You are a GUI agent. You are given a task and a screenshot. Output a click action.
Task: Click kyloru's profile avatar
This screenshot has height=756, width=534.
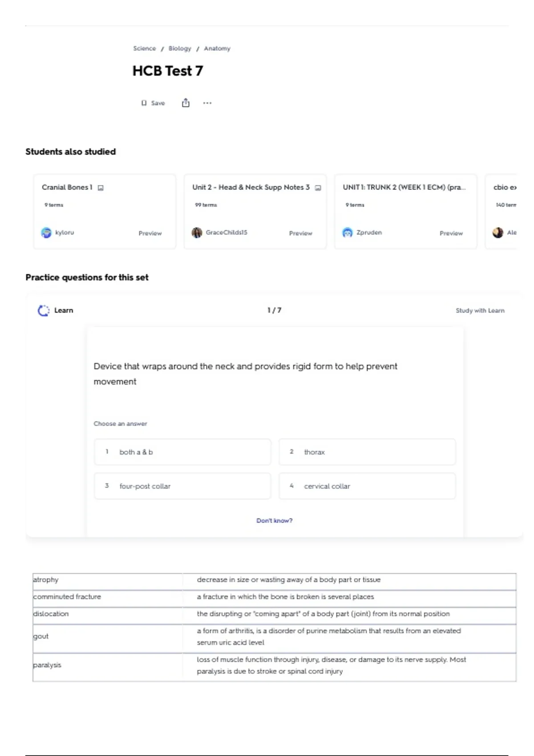click(x=46, y=233)
